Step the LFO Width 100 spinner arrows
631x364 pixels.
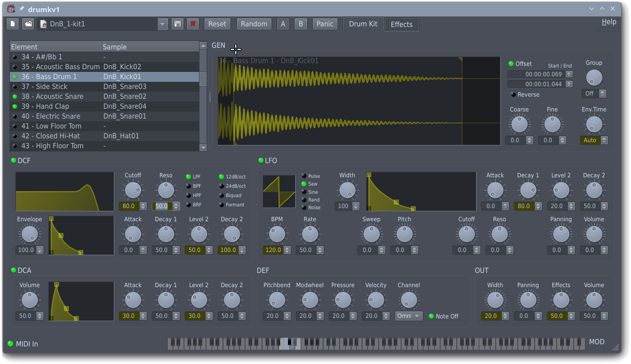pyautogui.click(x=355, y=206)
